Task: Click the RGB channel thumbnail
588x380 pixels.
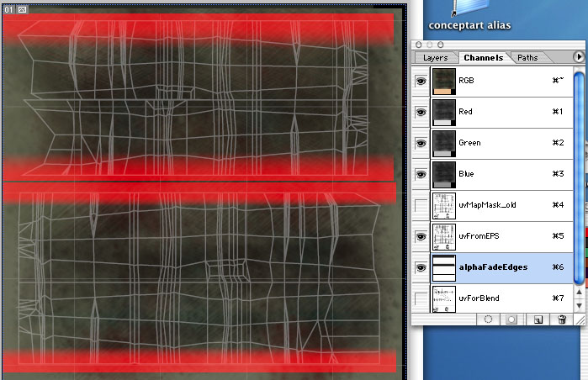Action: click(443, 81)
